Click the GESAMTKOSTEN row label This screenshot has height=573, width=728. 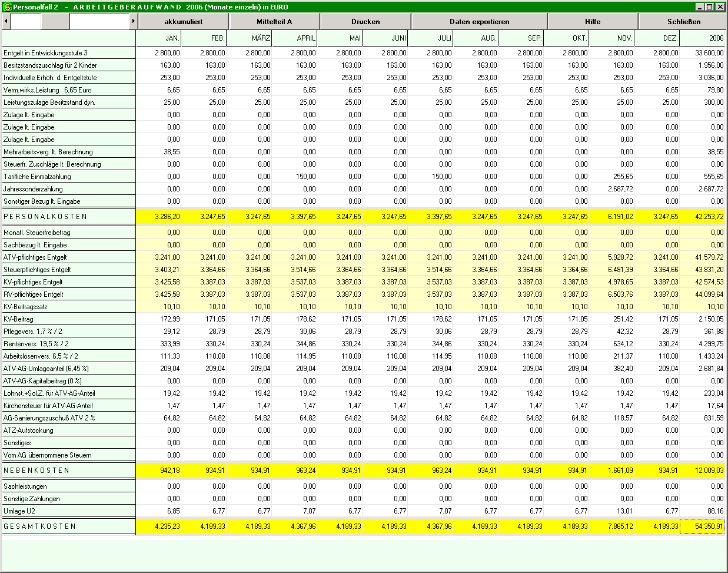tap(69, 526)
